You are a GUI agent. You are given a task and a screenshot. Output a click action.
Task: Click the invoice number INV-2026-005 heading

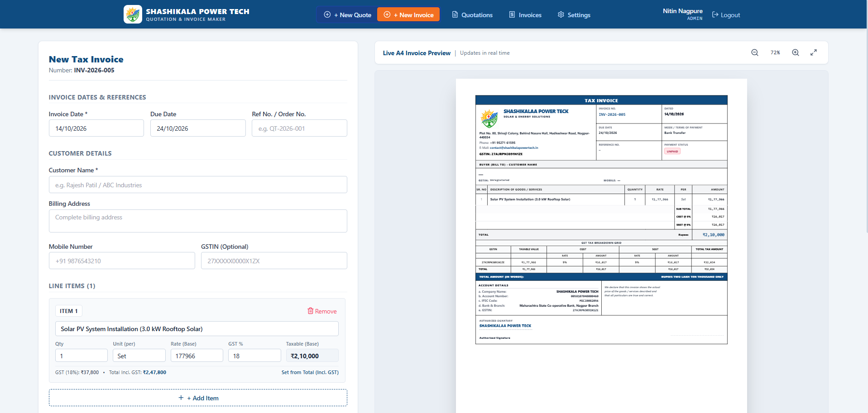point(94,70)
